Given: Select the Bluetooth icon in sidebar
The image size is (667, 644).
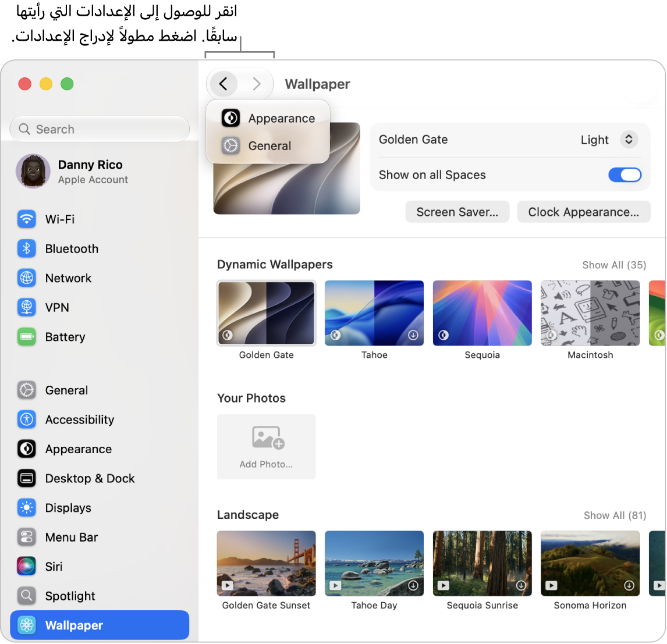Looking at the screenshot, I should (x=26, y=248).
